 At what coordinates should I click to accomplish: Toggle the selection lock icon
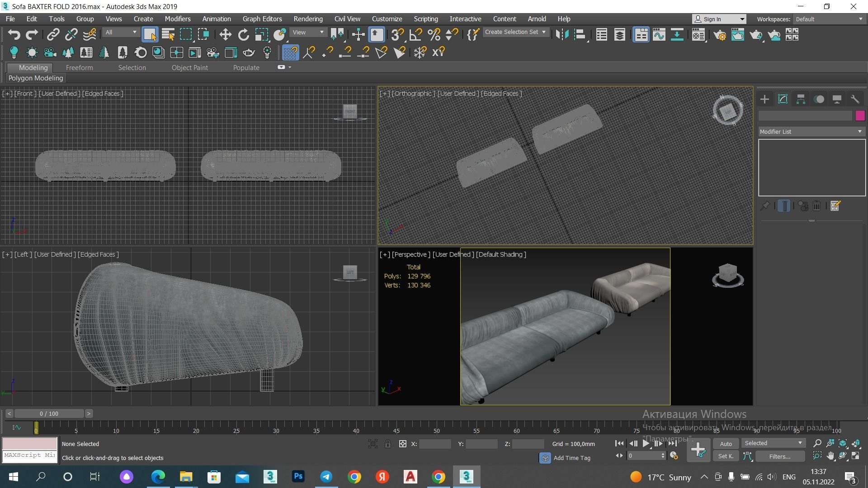pos(388,444)
